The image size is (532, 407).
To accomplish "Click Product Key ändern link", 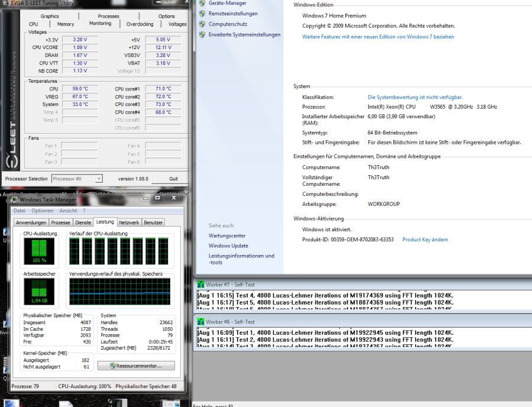I will pos(425,240).
